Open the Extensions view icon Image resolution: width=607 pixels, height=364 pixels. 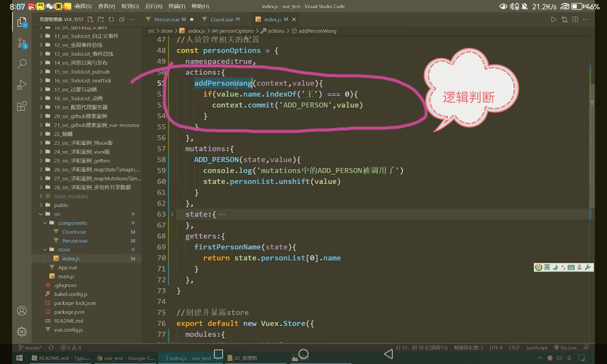coord(22,106)
